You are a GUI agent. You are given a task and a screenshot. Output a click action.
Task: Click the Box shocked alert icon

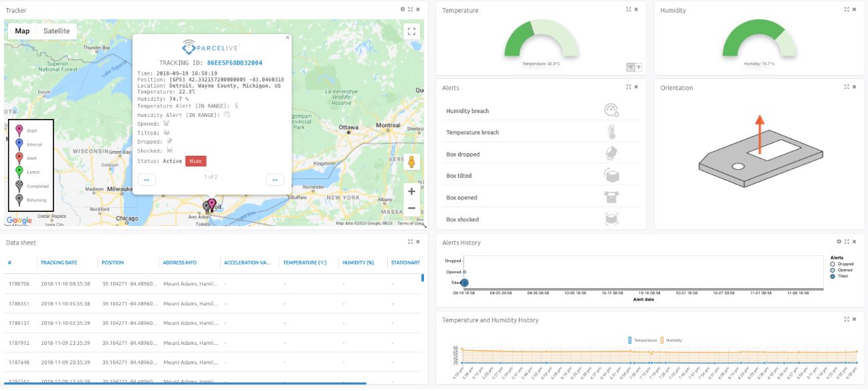[x=611, y=219]
